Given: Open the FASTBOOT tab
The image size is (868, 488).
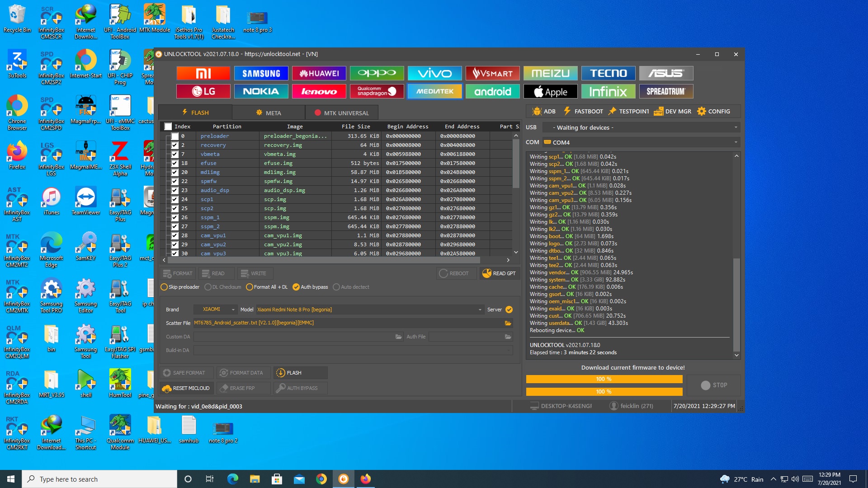Looking at the screenshot, I should click(x=583, y=111).
